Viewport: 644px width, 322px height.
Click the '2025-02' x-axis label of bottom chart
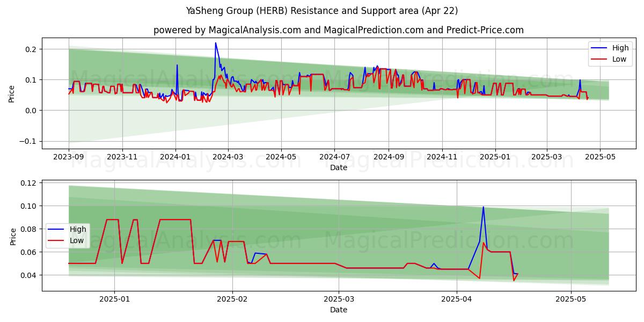[x=232, y=299]
